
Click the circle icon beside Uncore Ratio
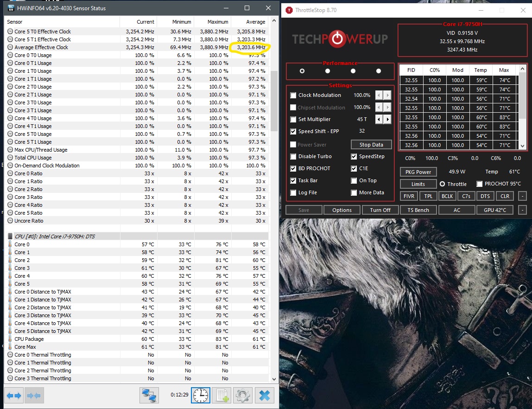click(10, 221)
